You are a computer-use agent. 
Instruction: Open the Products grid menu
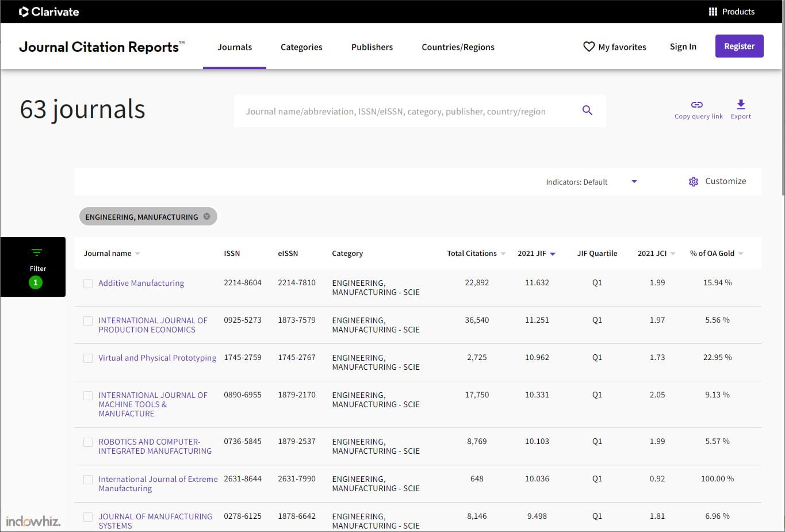(x=731, y=12)
